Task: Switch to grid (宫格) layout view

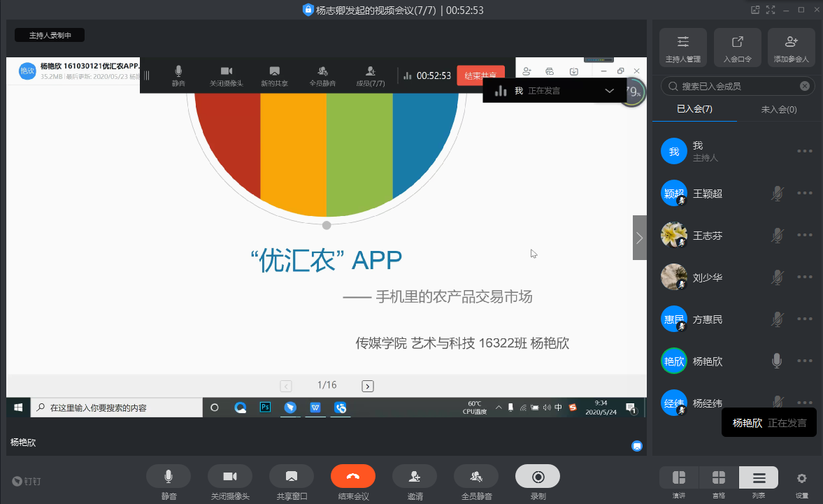Action: pos(719,477)
